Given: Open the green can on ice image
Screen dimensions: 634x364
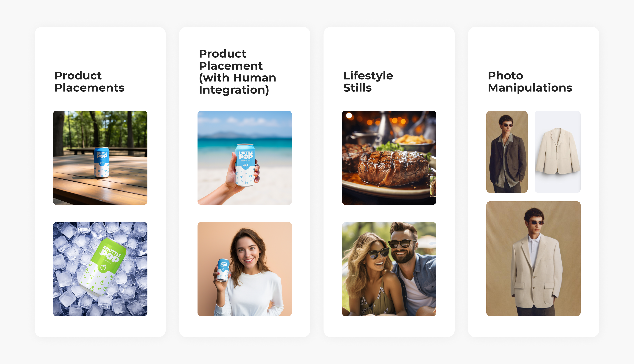Looking at the screenshot, I should click(100, 269).
